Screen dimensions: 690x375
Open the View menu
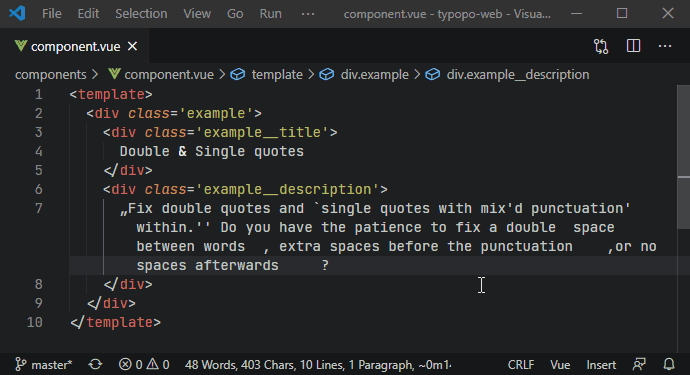click(197, 14)
